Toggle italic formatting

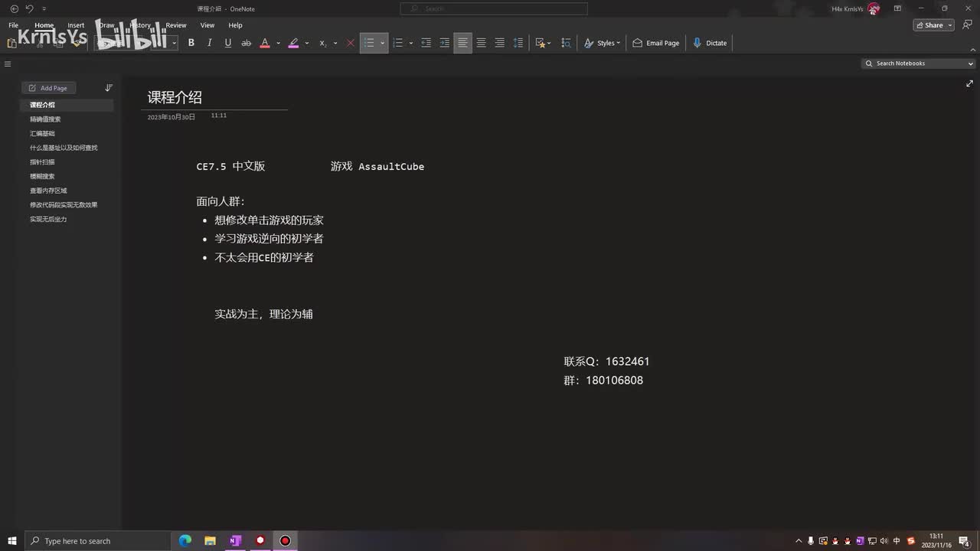pos(210,43)
